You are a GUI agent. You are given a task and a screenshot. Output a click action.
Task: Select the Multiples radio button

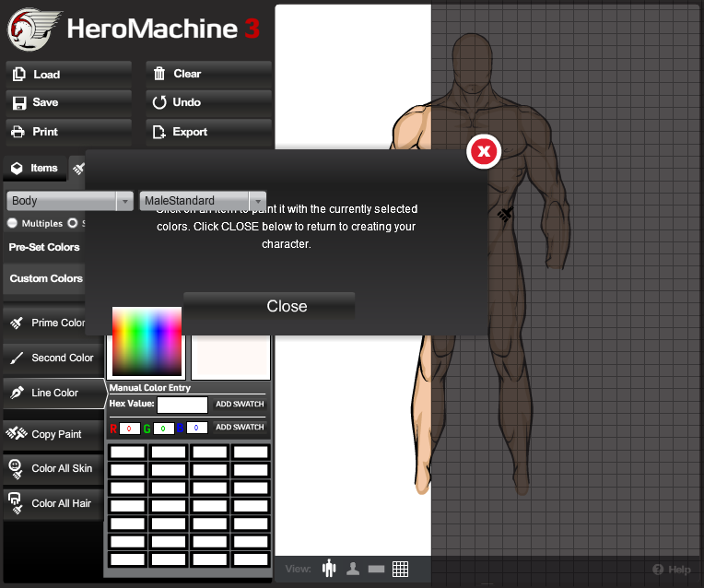point(12,223)
